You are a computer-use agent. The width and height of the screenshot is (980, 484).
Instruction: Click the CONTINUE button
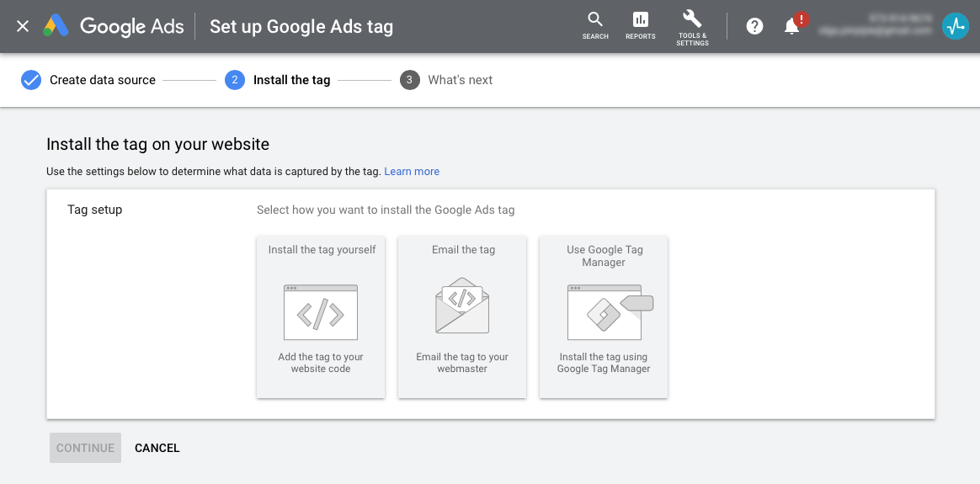(x=86, y=448)
